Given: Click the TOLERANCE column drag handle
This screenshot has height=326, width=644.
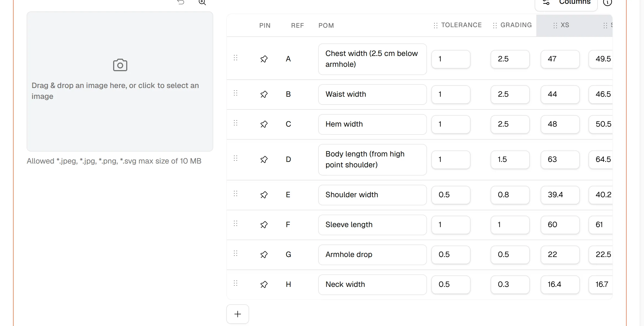Looking at the screenshot, I should tap(435, 25).
